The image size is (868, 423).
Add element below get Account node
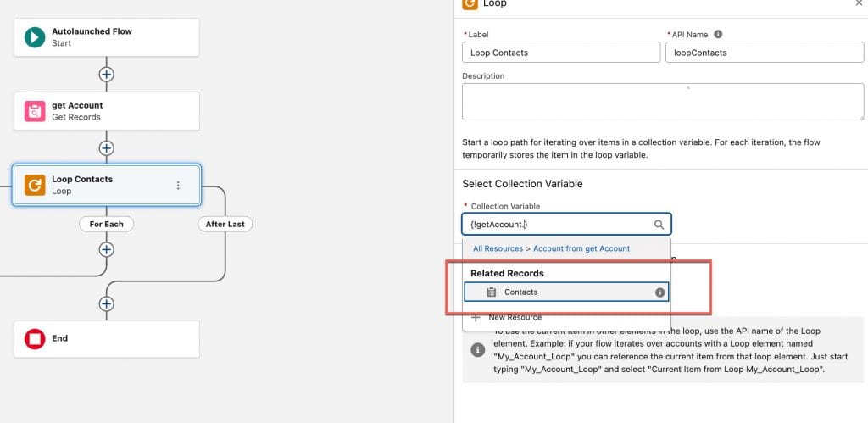106,148
